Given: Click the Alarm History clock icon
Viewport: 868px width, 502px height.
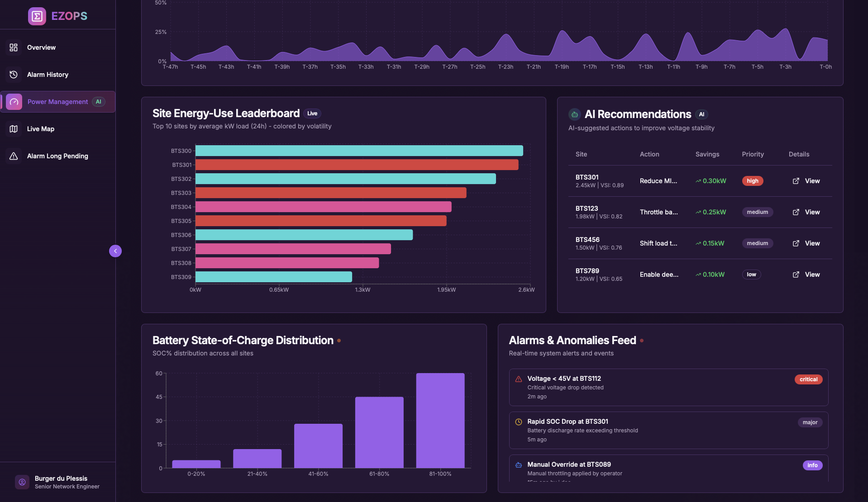Looking at the screenshot, I should [14, 75].
